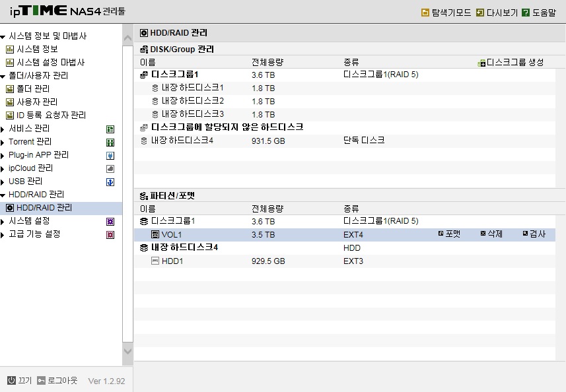
Task: Click the 다시보기 refresh icon
Action: coord(479,13)
